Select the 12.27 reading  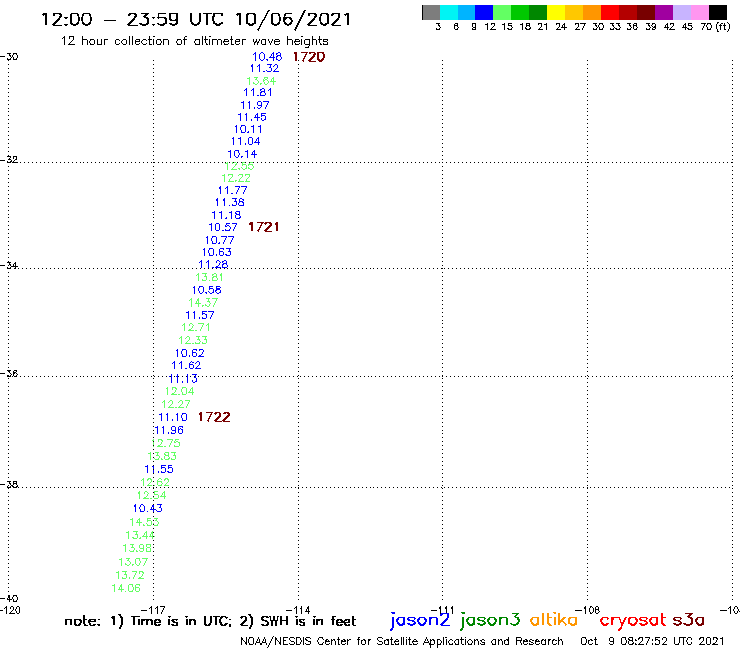(176, 405)
